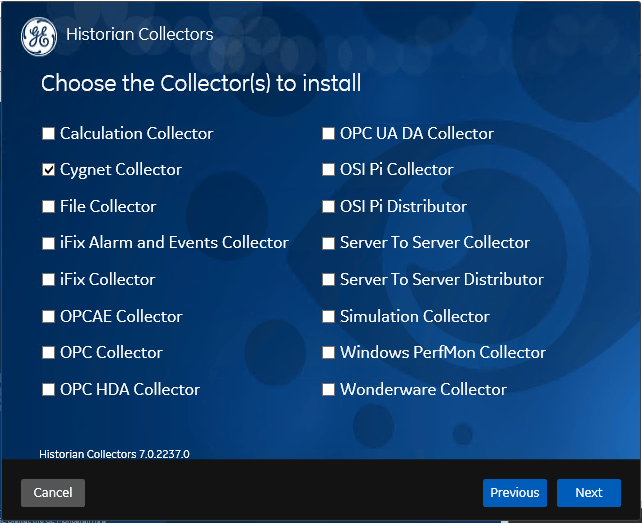Image resolution: width=642 pixels, height=523 pixels.
Task: Click the Historian Collectors title text
Action: point(140,34)
